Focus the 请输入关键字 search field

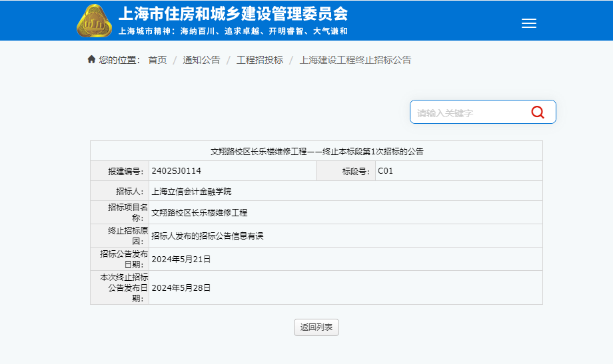pyautogui.click(x=466, y=112)
